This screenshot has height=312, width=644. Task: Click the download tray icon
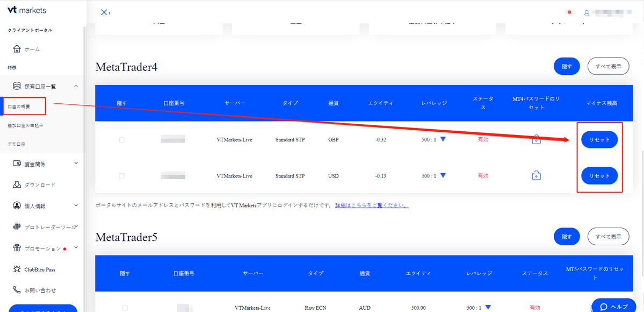(x=17, y=185)
